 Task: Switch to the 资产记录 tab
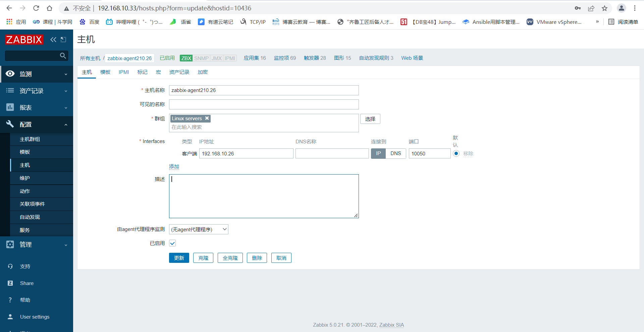click(x=179, y=72)
